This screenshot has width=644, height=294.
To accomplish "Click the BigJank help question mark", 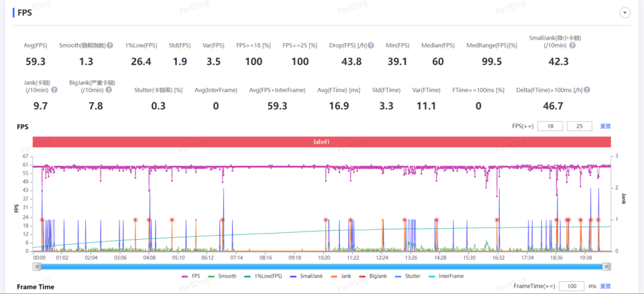I will coord(109,90).
